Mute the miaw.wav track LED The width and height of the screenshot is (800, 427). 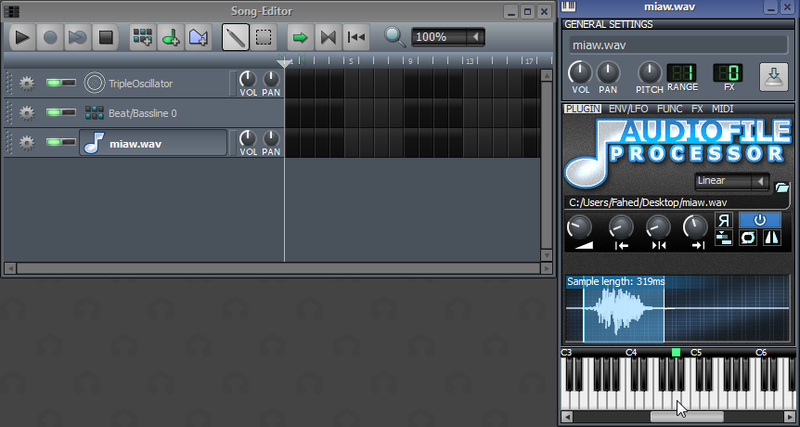pyautogui.click(x=55, y=142)
